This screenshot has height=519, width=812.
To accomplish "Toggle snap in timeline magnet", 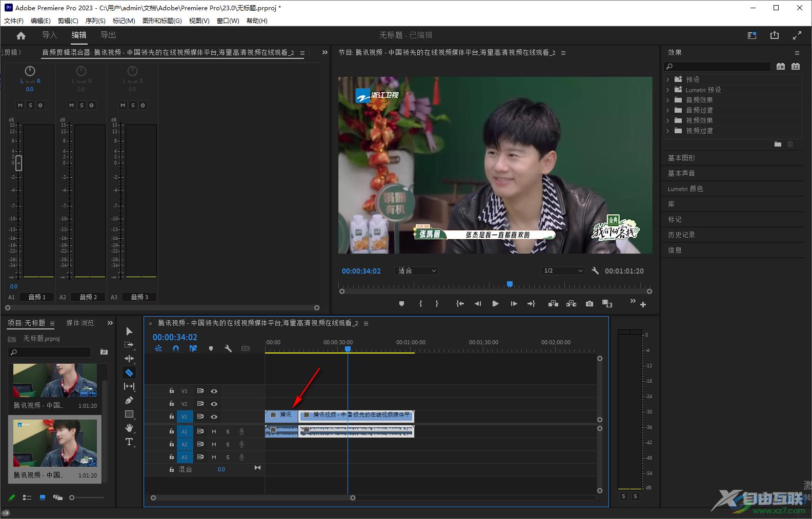I will [x=176, y=348].
